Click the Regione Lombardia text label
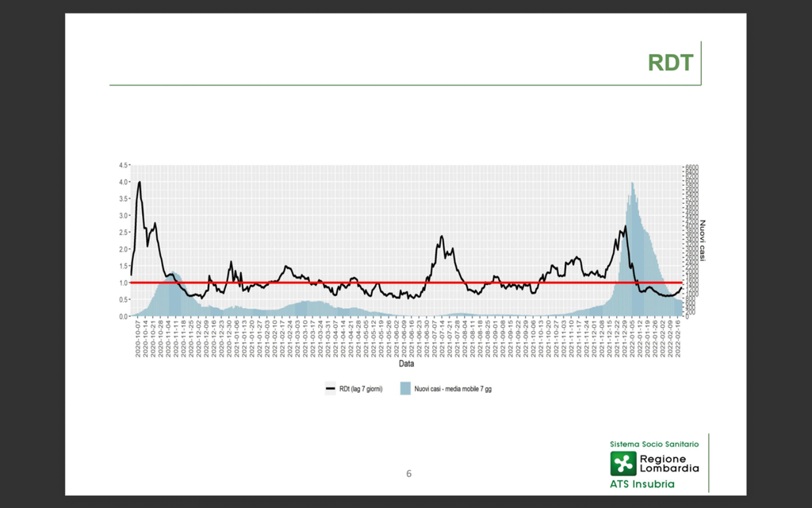812x508 pixels. click(x=668, y=464)
